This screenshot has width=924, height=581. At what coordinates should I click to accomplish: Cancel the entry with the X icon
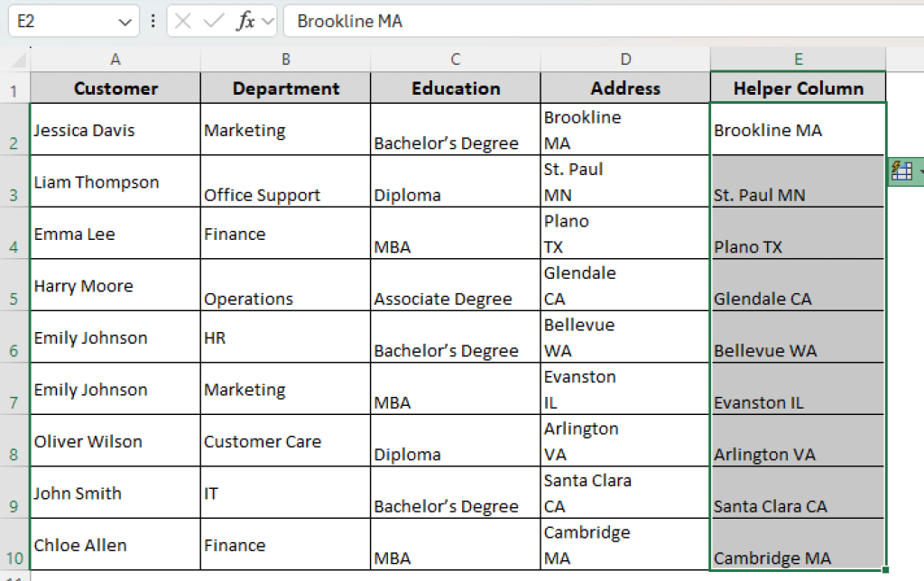click(x=183, y=21)
